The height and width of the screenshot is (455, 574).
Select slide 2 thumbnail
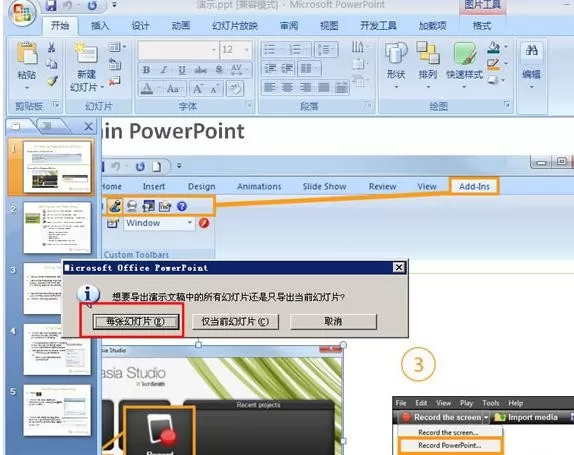tap(57, 227)
